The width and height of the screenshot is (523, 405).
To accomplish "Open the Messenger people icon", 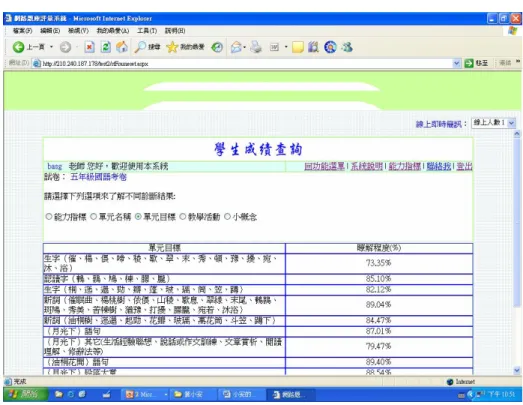I will click(347, 47).
